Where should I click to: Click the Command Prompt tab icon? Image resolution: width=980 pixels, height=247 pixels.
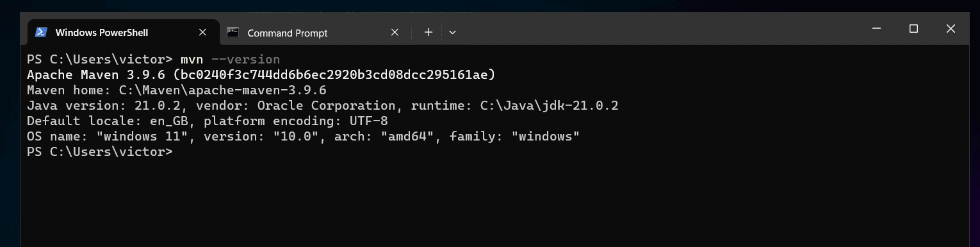[233, 32]
